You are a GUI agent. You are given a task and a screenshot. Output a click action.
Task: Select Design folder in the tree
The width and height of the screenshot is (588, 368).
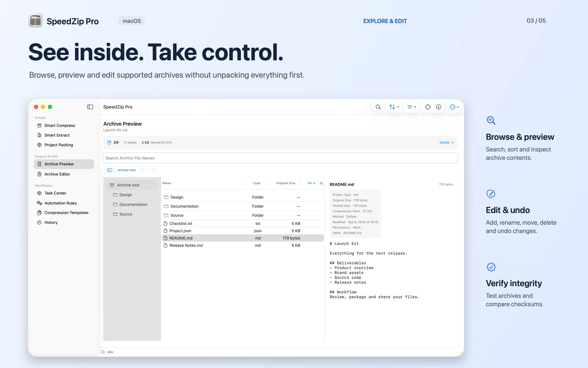(x=132, y=195)
